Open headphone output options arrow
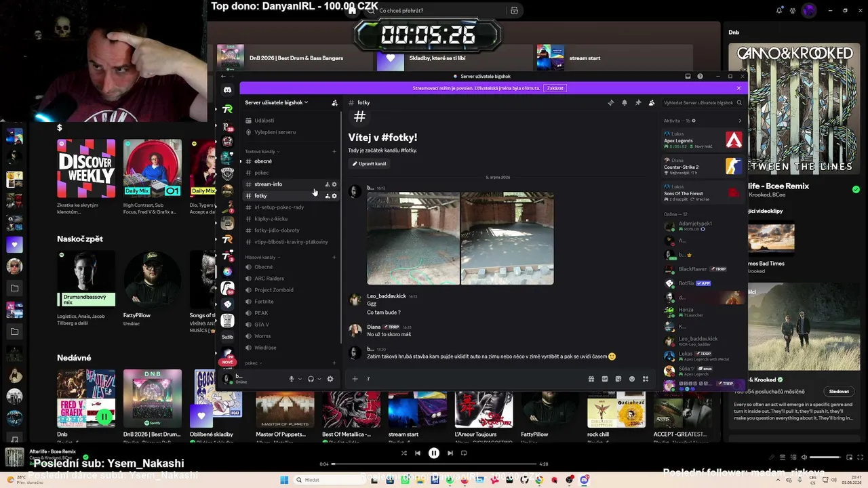 click(x=319, y=379)
